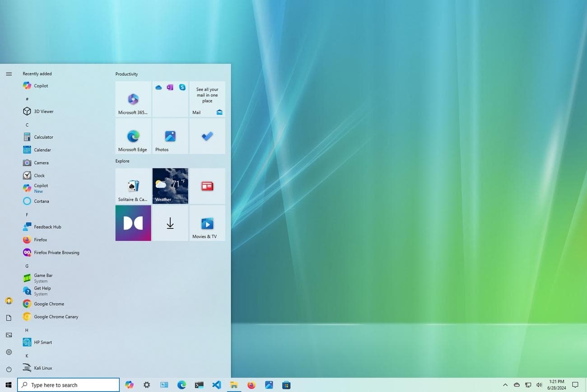Click the K letter header
This screenshot has width=587, height=392.
click(27, 356)
